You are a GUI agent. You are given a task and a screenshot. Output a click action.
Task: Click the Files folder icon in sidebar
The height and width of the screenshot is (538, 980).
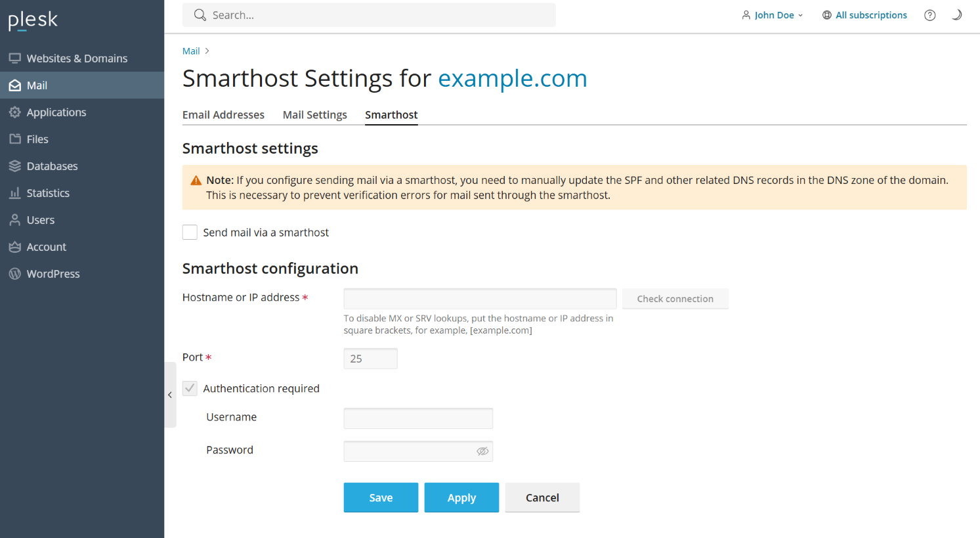14,139
